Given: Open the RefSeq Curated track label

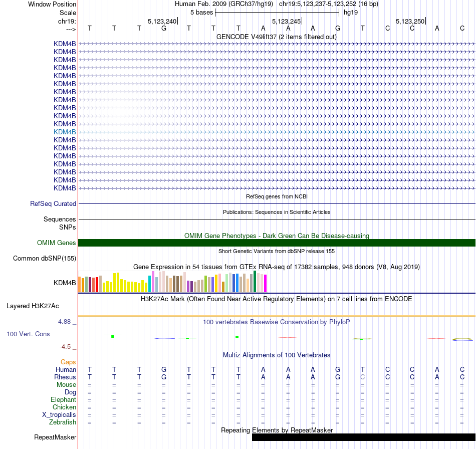Looking at the screenshot, I should [x=53, y=204].
